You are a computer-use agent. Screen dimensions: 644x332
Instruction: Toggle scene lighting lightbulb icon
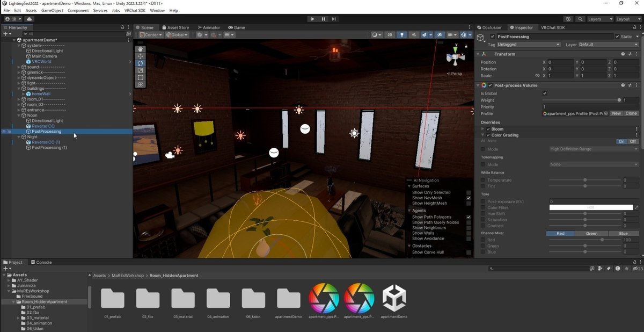point(402,35)
